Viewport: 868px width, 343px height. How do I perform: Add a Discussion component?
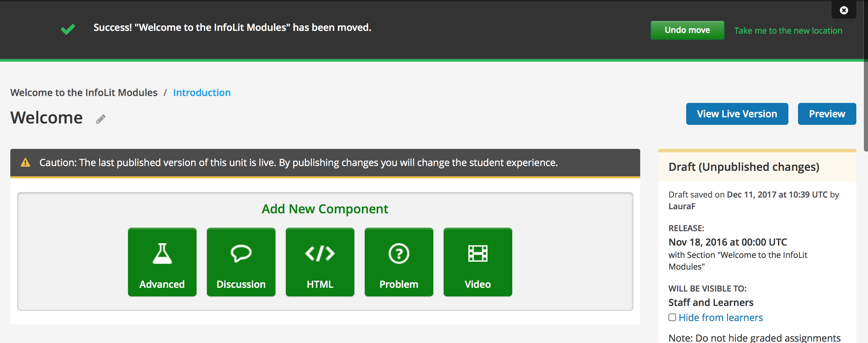pos(241,262)
